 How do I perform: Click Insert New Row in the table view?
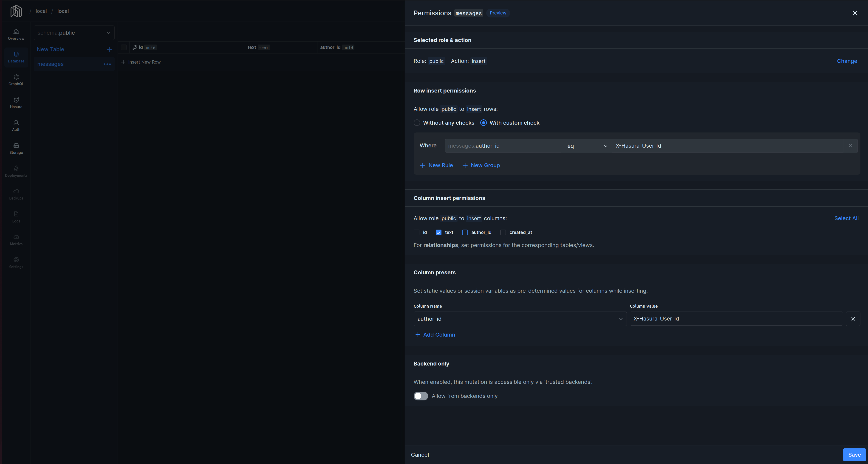[144, 62]
